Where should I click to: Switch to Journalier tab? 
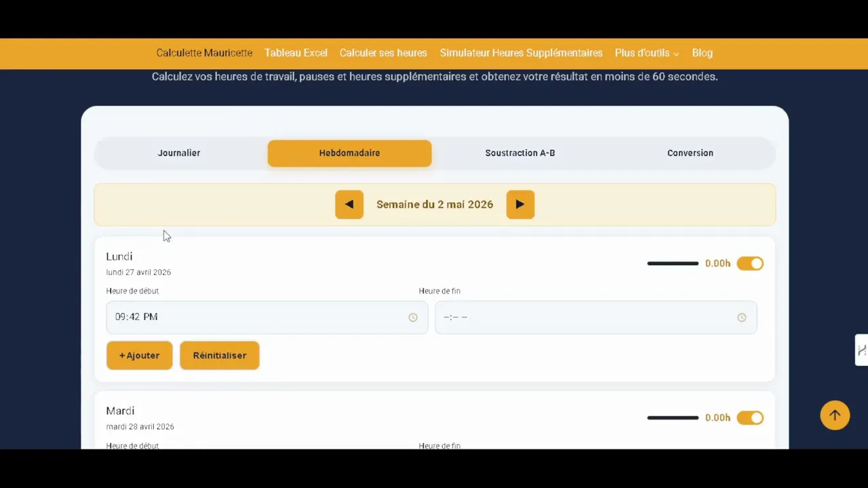coord(179,153)
